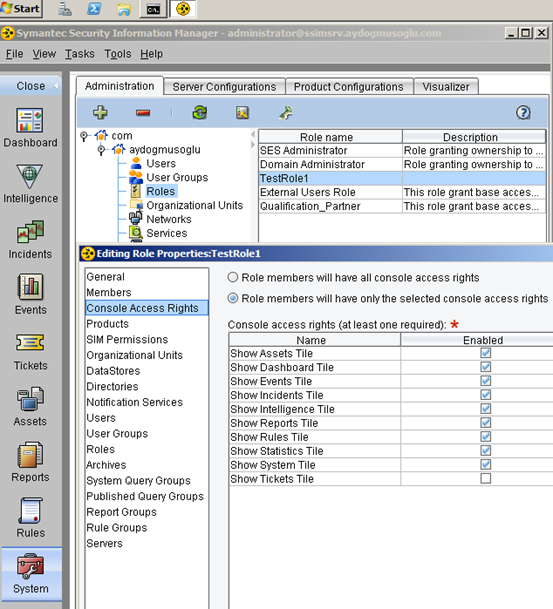Uncheck Show Rules Tile checkbox
This screenshot has width=553, height=609.
click(x=485, y=437)
